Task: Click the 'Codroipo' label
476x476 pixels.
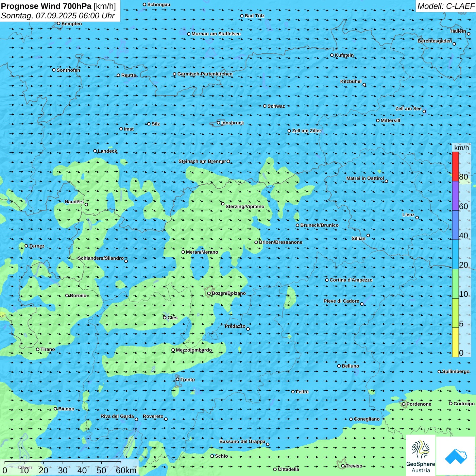Action: 464,404
